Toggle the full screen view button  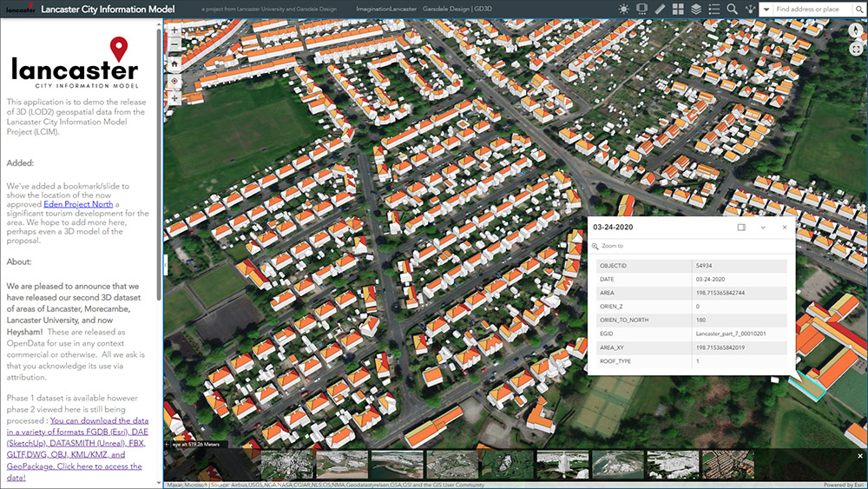(x=855, y=49)
